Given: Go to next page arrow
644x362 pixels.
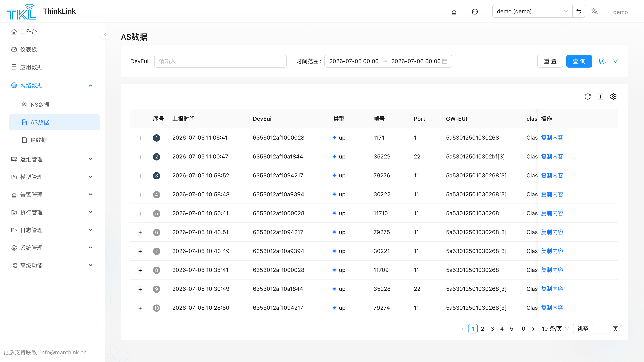Looking at the screenshot, I should coord(533,329).
